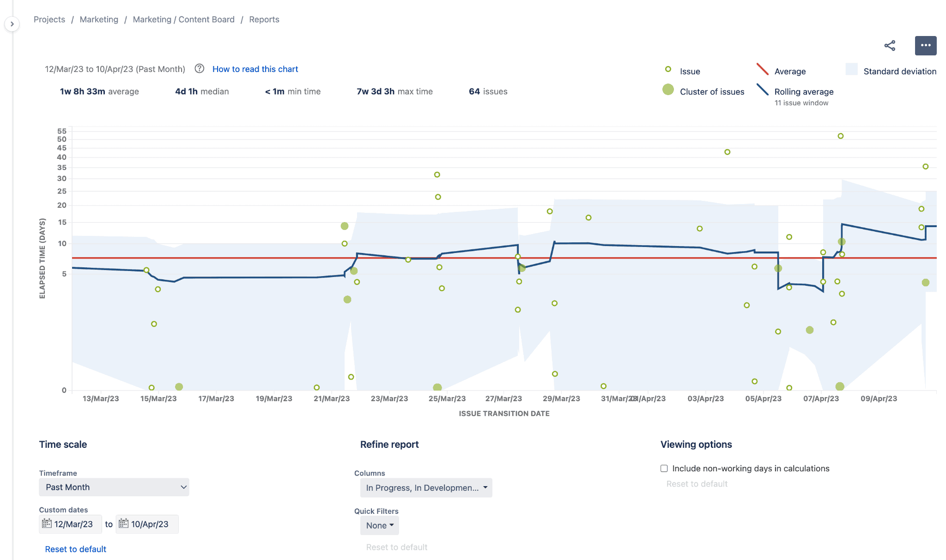The image size is (946, 560).
Task: Open the Columns dropdown for refining report
Action: 426,488
